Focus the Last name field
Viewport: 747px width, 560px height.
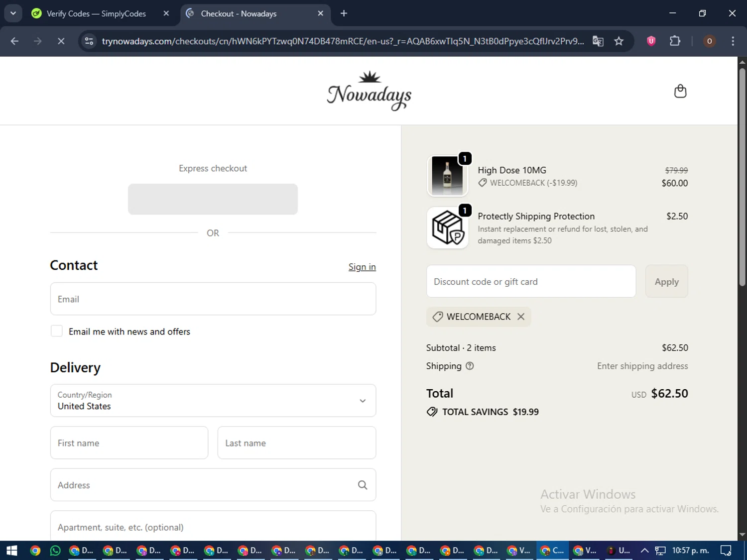pos(297,443)
